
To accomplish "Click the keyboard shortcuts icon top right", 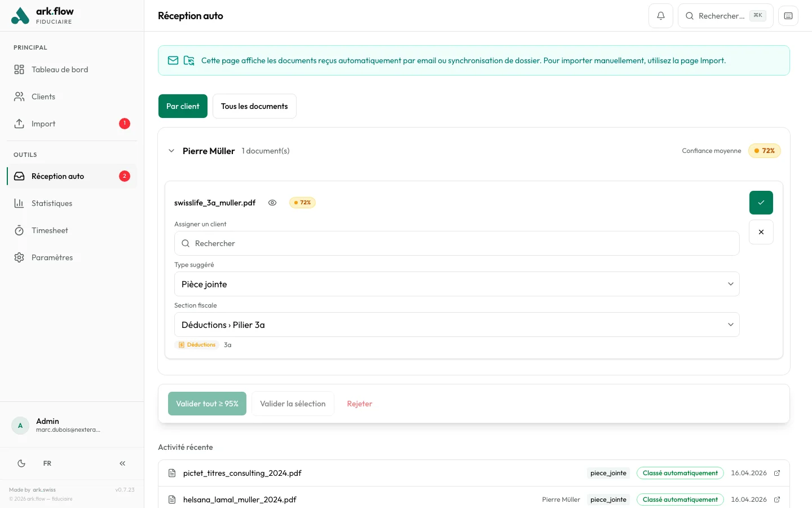I will click(x=788, y=15).
